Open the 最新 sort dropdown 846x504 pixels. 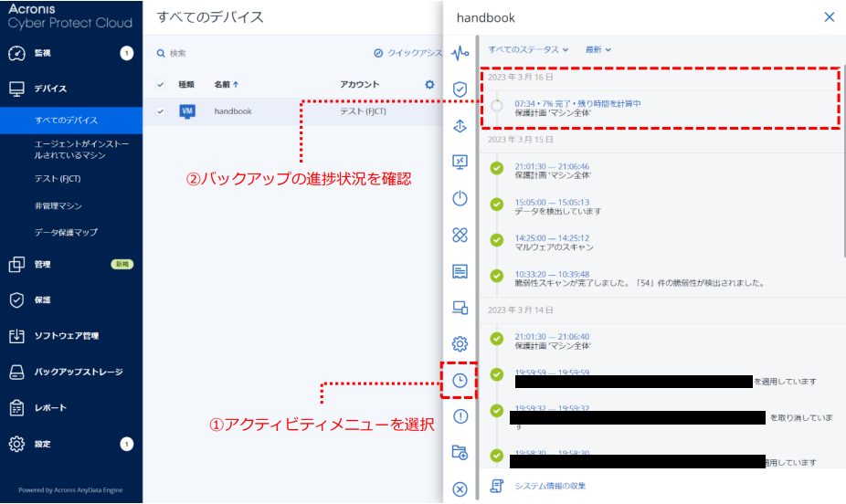pyautogui.click(x=598, y=49)
